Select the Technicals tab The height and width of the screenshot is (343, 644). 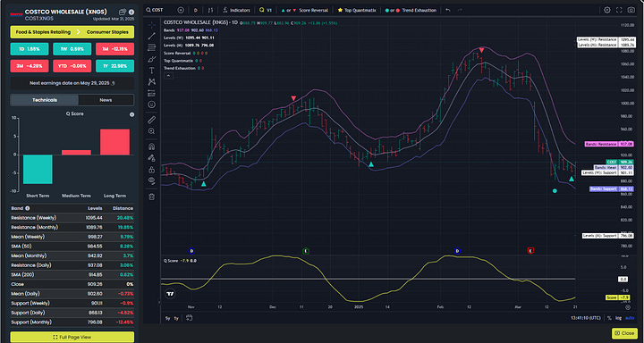tap(45, 100)
